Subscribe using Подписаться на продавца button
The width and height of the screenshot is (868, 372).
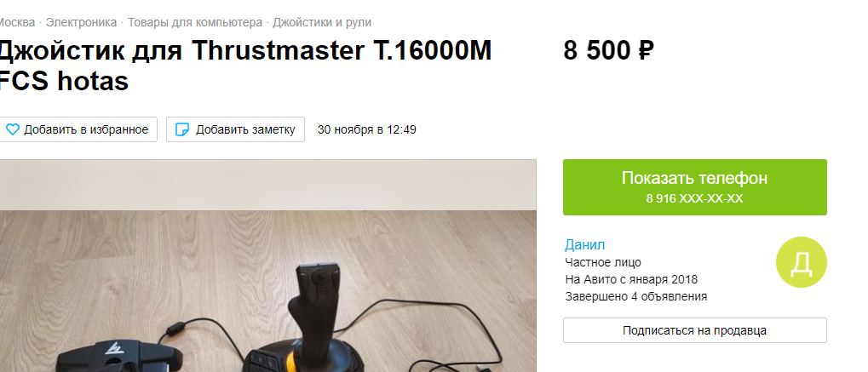tap(695, 330)
